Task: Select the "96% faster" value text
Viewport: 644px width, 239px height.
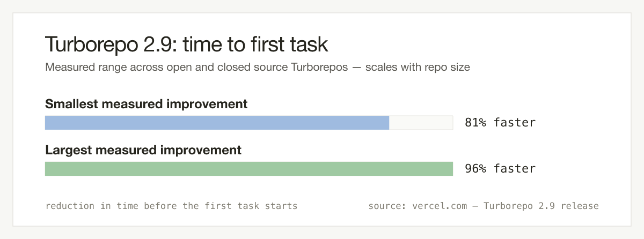Action: [500, 169]
